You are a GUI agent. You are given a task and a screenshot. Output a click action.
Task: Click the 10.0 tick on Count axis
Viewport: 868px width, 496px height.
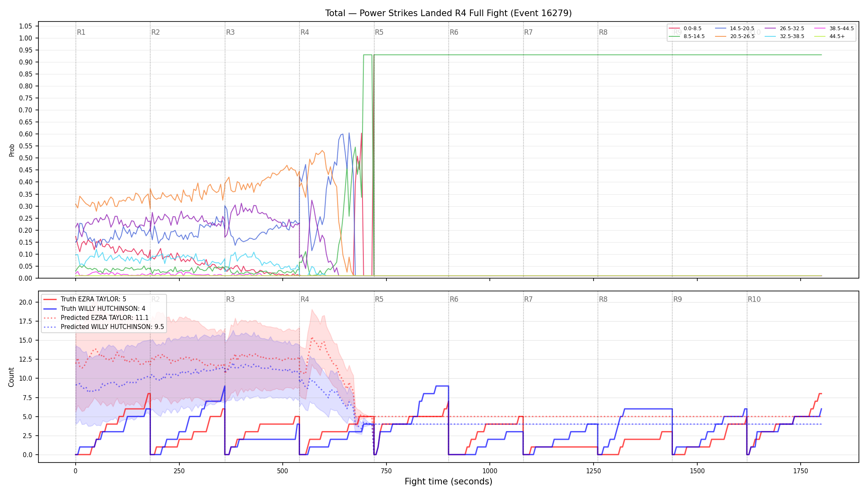pyautogui.click(x=26, y=378)
